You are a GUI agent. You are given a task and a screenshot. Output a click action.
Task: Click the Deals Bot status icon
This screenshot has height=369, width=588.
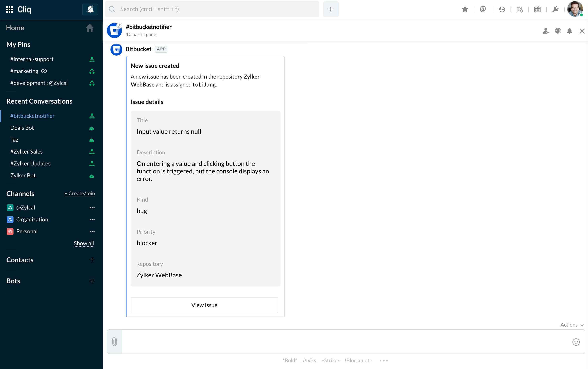(92, 128)
